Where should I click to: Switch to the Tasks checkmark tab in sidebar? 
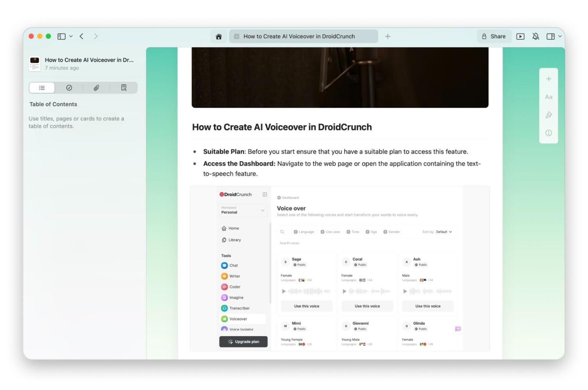coord(69,88)
